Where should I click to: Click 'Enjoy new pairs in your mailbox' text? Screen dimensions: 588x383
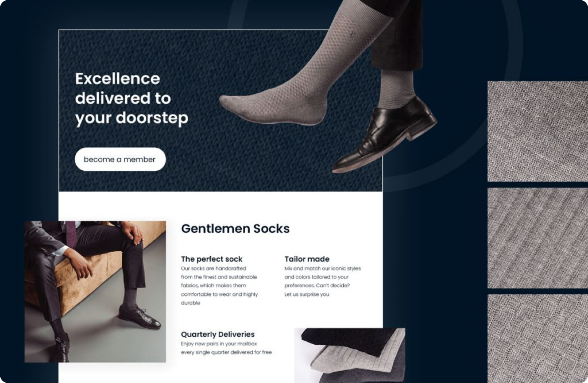pos(219,344)
